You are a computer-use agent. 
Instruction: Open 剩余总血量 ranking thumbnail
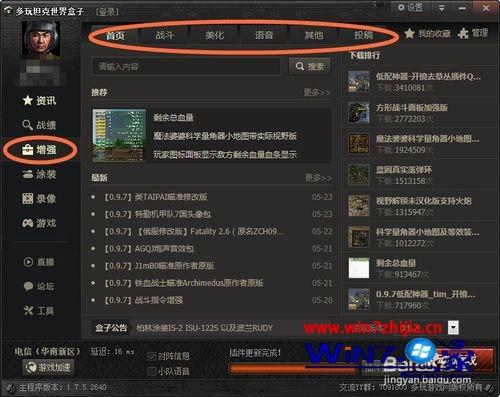(x=359, y=268)
